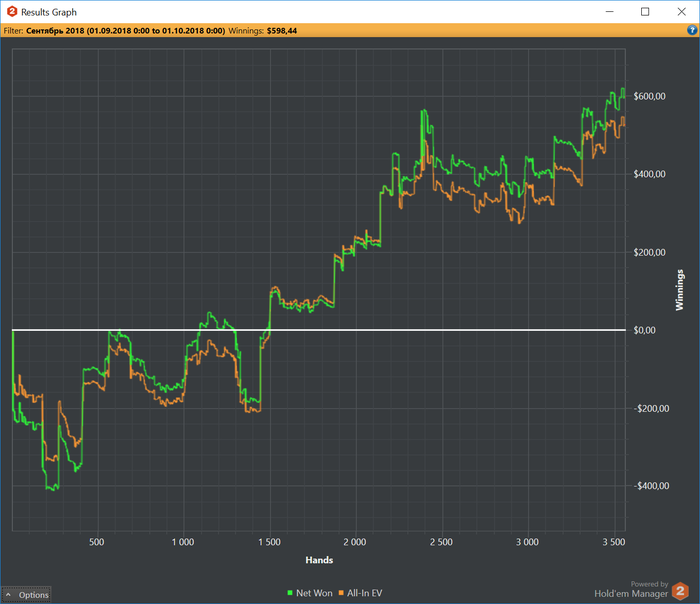Click the Results Graph window title
Image resolution: width=700 pixels, height=604 pixels.
click(x=49, y=12)
